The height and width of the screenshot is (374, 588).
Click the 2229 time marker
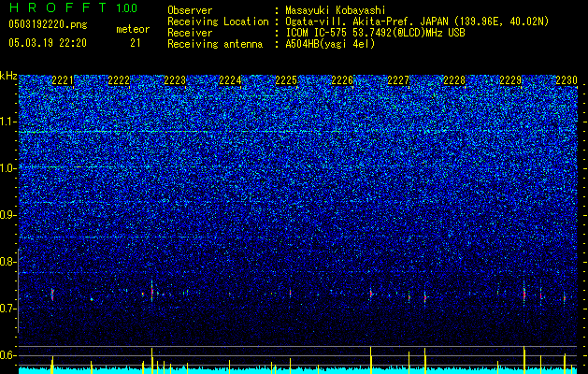click(x=510, y=80)
